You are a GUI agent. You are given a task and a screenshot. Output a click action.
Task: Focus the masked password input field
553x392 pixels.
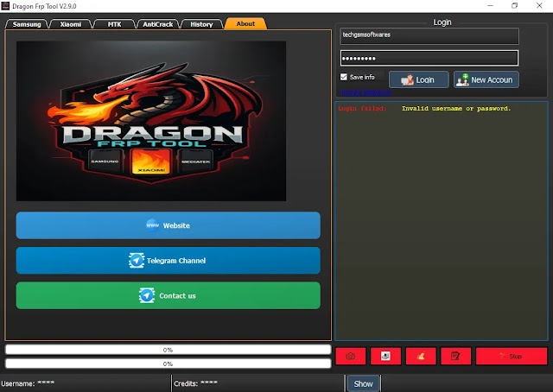(429, 58)
